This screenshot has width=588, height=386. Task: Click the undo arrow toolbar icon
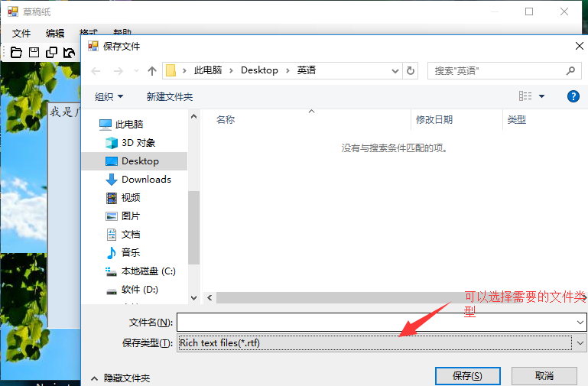coord(69,53)
